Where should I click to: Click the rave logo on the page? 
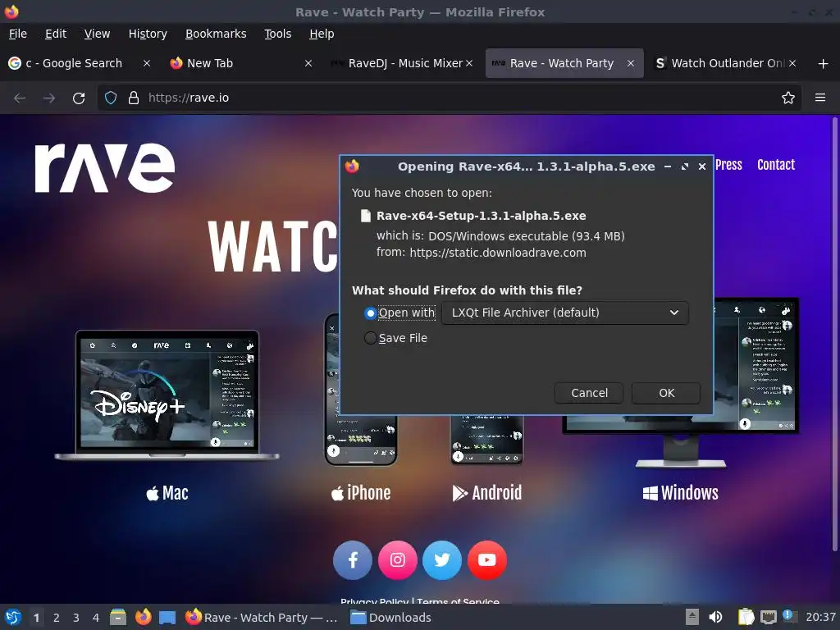tap(104, 167)
